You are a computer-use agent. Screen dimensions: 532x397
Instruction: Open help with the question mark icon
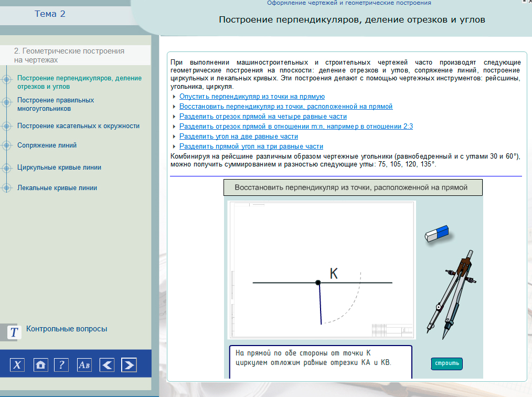point(61,365)
